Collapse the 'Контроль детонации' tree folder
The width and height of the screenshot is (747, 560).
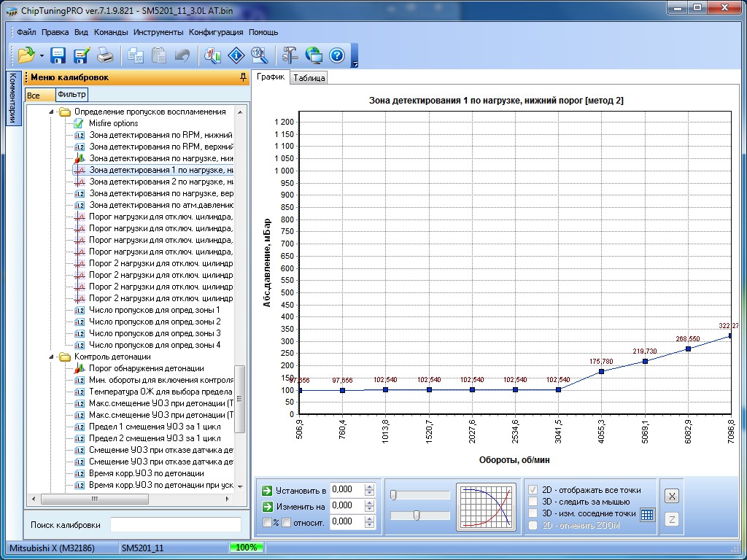point(52,357)
